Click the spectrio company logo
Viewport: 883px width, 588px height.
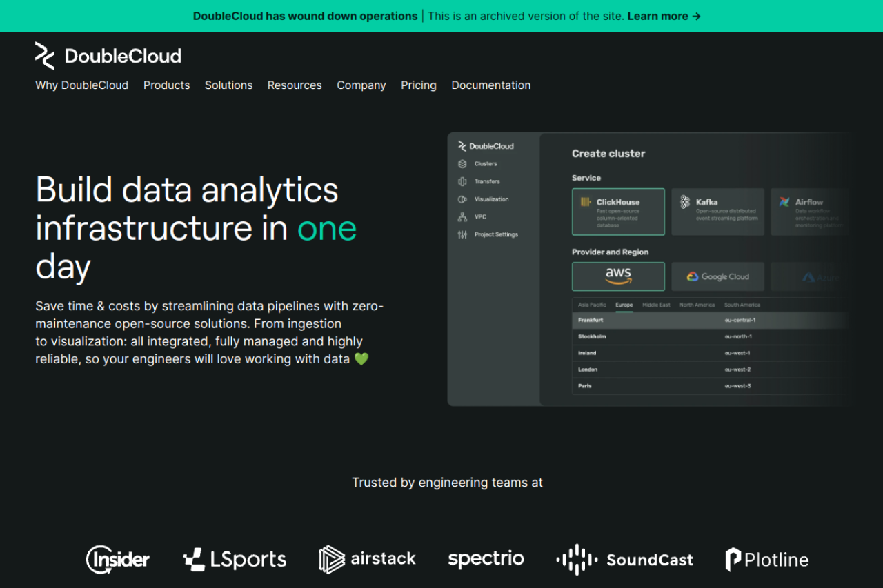[x=486, y=559]
